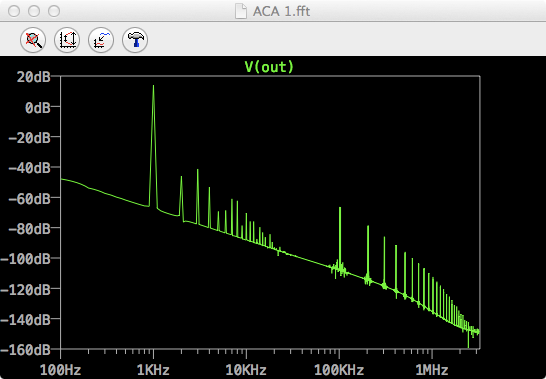Viewport: 546px width, 379px height.
Task: Select the V(out) trace label
Action: [x=269, y=67]
